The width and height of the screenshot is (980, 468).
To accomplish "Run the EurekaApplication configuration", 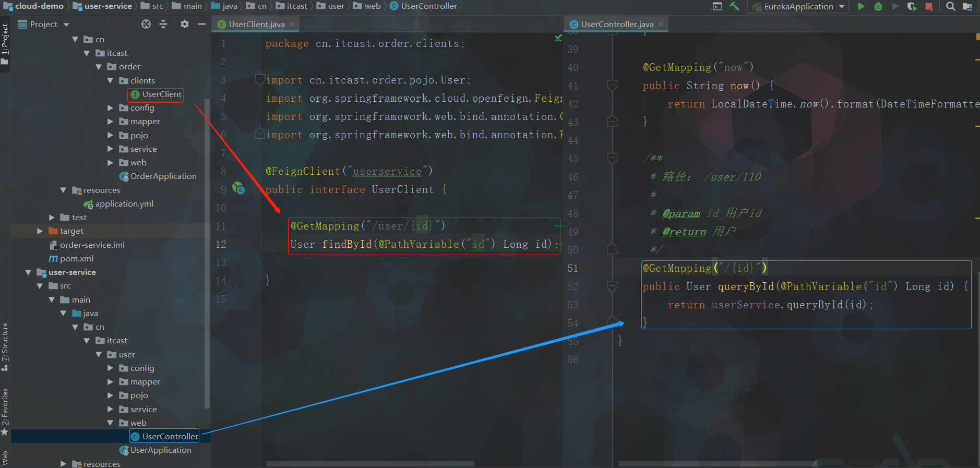I will (861, 6).
